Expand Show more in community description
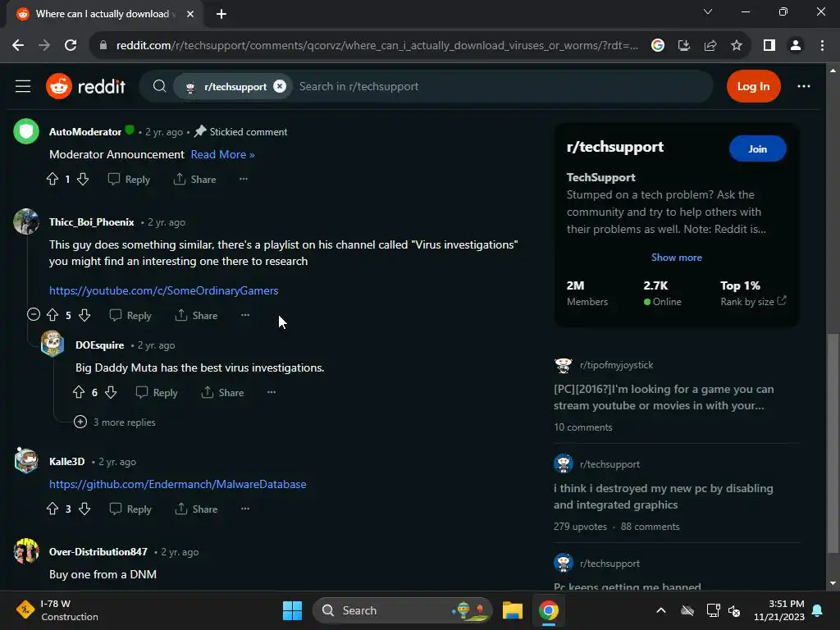The height and width of the screenshot is (630, 840). point(676,257)
